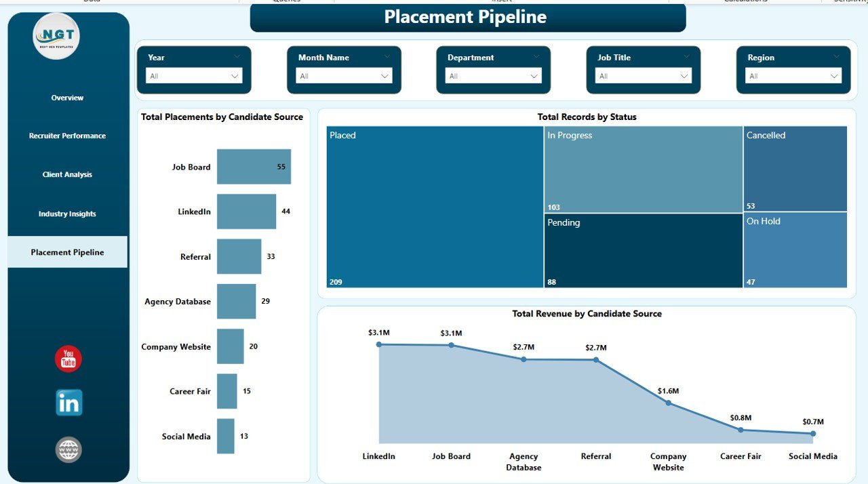Click the YouTube icon in the sidebar
The width and height of the screenshot is (868, 484).
coord(68,358)
